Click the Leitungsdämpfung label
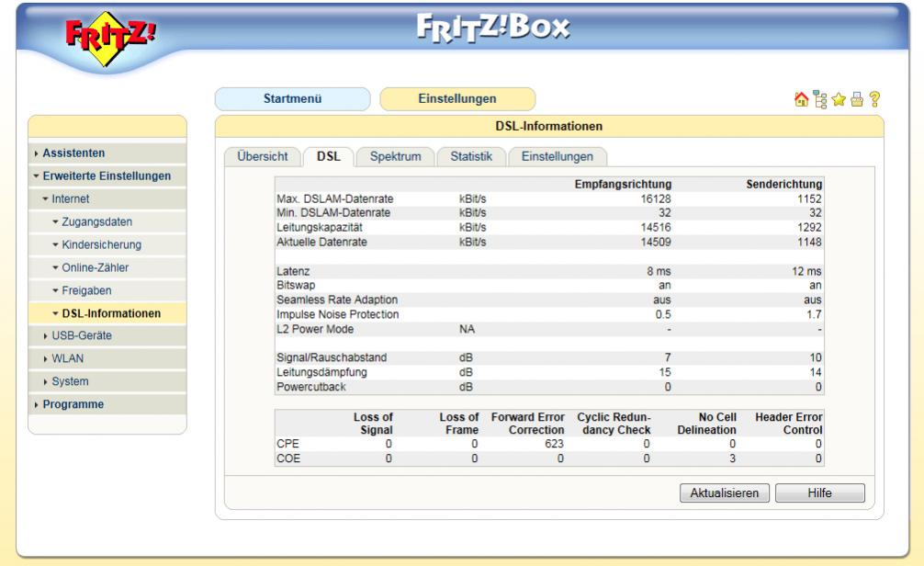Viewport: 924px width, 566px height. pyautogui.click(x=321, y=373)
